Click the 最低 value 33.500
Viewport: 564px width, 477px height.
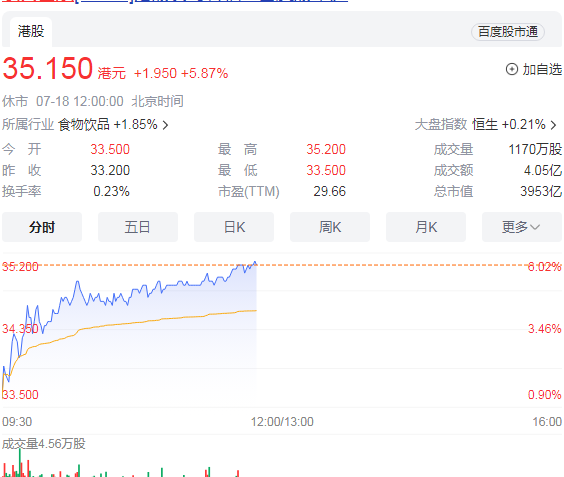326,170
